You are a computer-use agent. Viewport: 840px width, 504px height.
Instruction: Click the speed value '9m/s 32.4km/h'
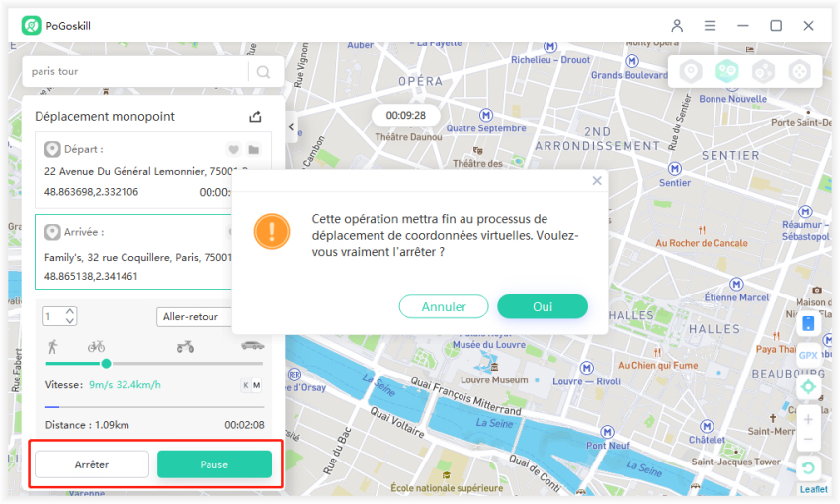point(125,385)
